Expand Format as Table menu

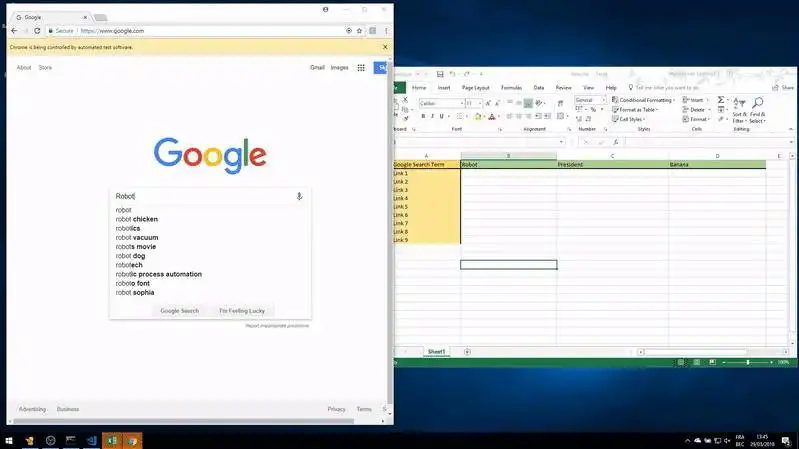635,110
